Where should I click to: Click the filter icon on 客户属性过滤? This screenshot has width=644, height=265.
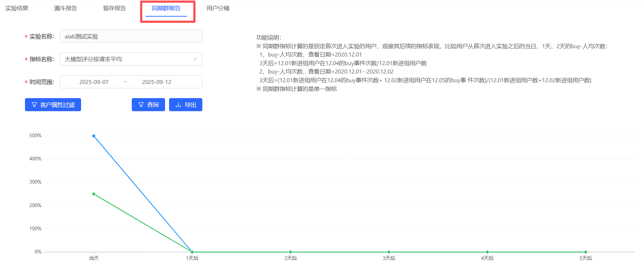point(34,105)
